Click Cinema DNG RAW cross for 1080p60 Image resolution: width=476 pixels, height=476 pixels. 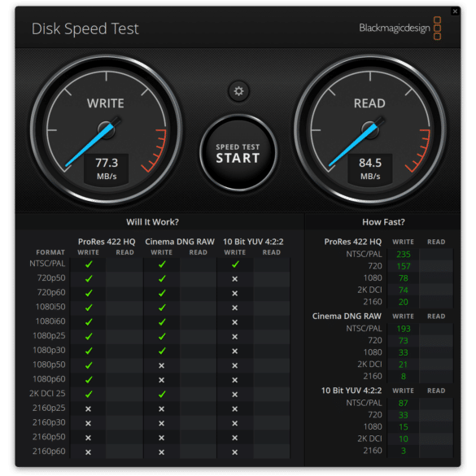click(x=161, y=380)
